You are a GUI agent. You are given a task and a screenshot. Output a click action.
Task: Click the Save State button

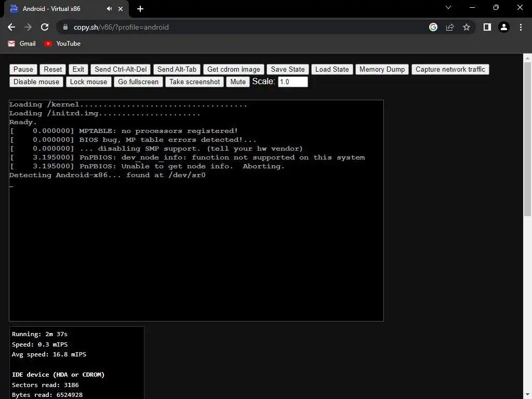tap(288, 69)
